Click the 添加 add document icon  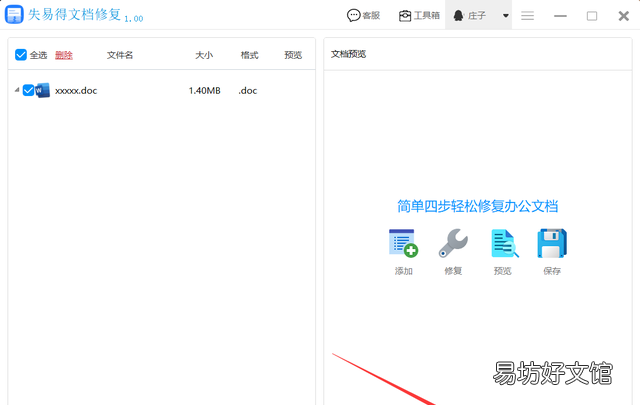tap(403, 243)
